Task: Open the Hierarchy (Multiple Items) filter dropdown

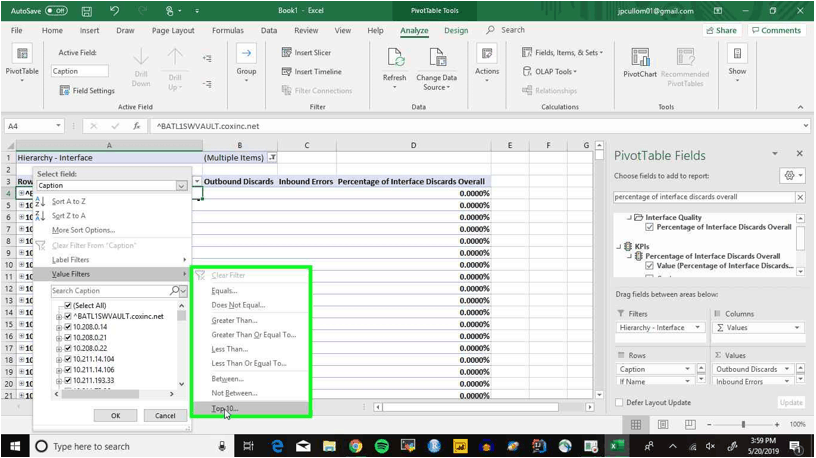Action: point(272,158)
